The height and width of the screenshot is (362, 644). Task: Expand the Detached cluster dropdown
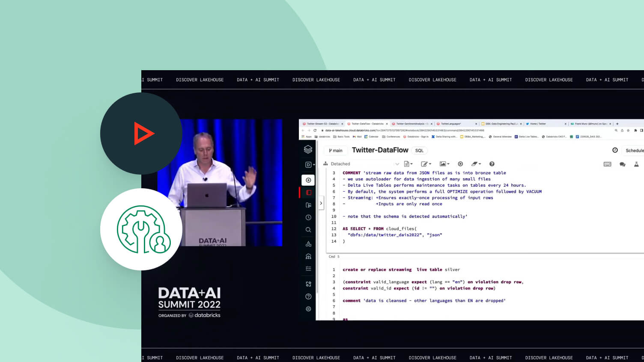(x=397, y=164)
